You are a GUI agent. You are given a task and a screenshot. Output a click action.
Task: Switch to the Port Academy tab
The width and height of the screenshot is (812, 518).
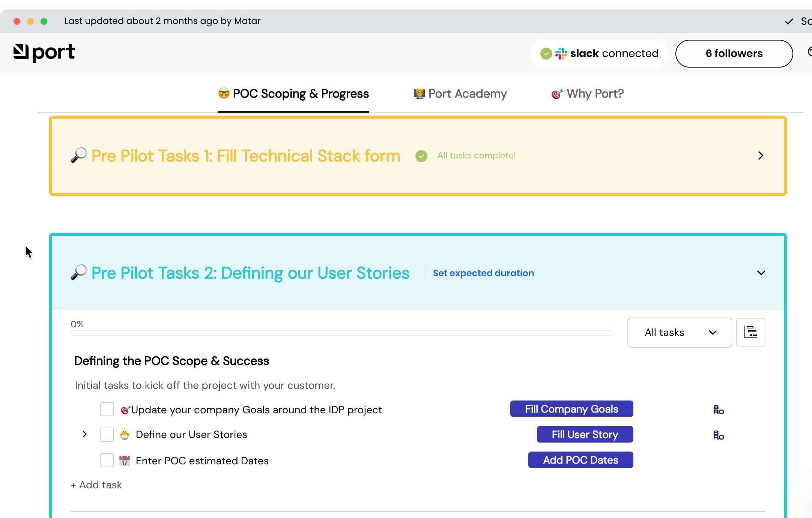[460, 93]
